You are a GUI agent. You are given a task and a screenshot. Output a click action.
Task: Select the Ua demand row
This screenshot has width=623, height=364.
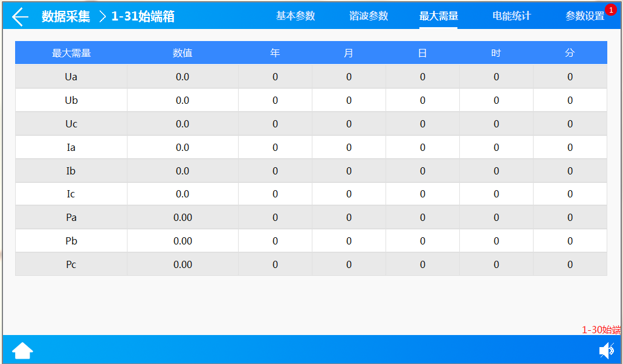click(71, 76)
